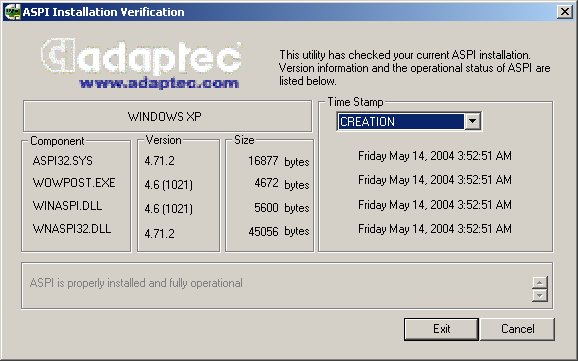
Task: Select the WNASPI32.DLL component name
Action: click(72, 229)
